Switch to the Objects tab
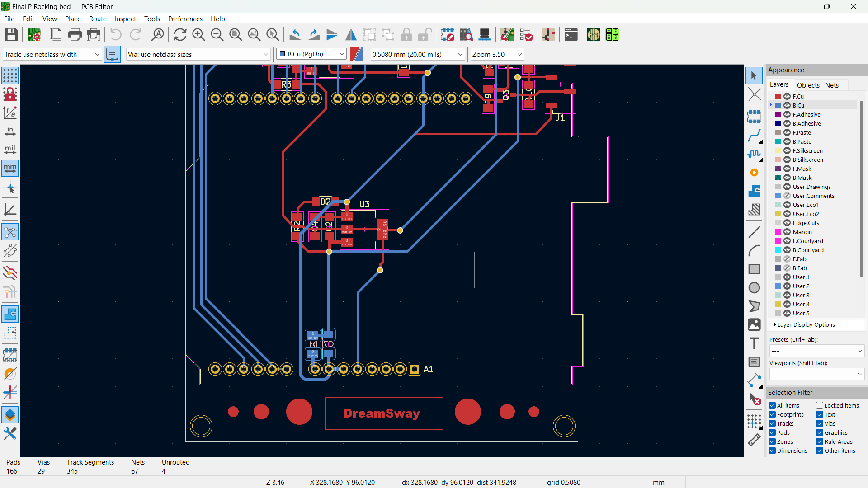The height and width of the screenshot is (488, 868). (808, 85)
